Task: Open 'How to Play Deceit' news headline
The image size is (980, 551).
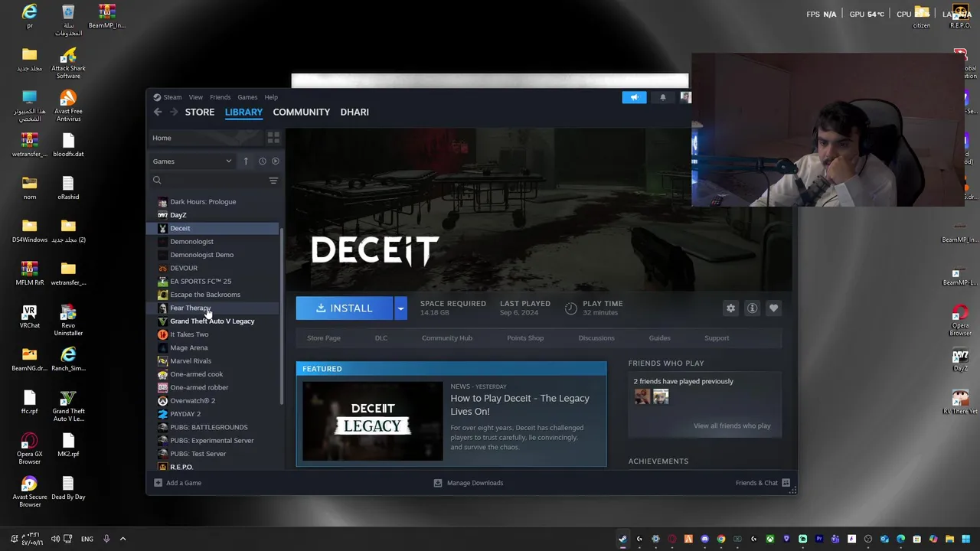Action: [520, 405]
